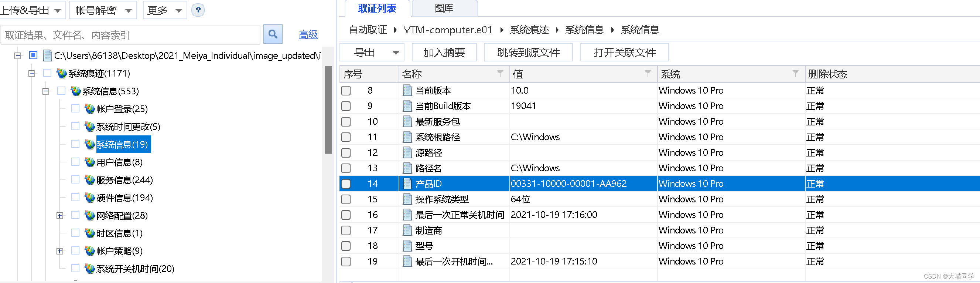The image size is (980, 283).
Task: Click the filter icon in the 名称 column header
Action: coord(500,74)
